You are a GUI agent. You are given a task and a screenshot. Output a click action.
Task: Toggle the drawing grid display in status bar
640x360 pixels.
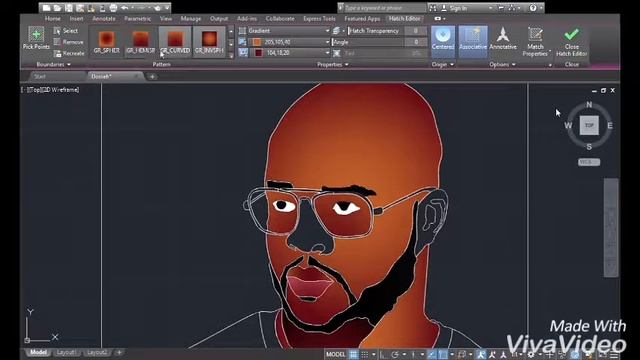[353, 354]
